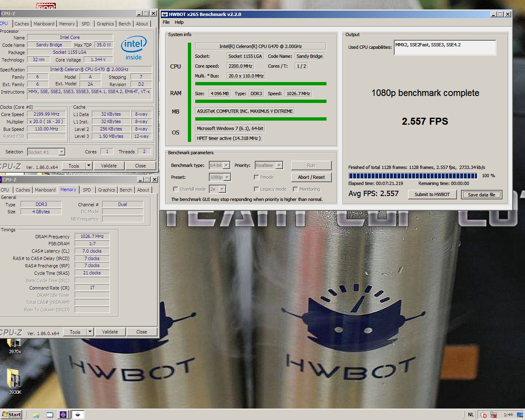This screenshot has width=525, height=420.
Task: Click the Core Speed 2199.99 MHz field
Action: pyautogui.click(x=46, y=114)
